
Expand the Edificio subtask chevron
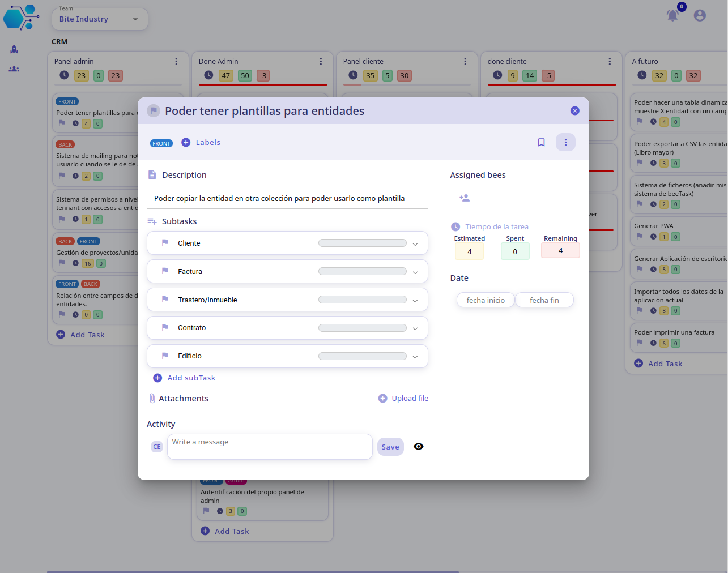pos(415,357)
